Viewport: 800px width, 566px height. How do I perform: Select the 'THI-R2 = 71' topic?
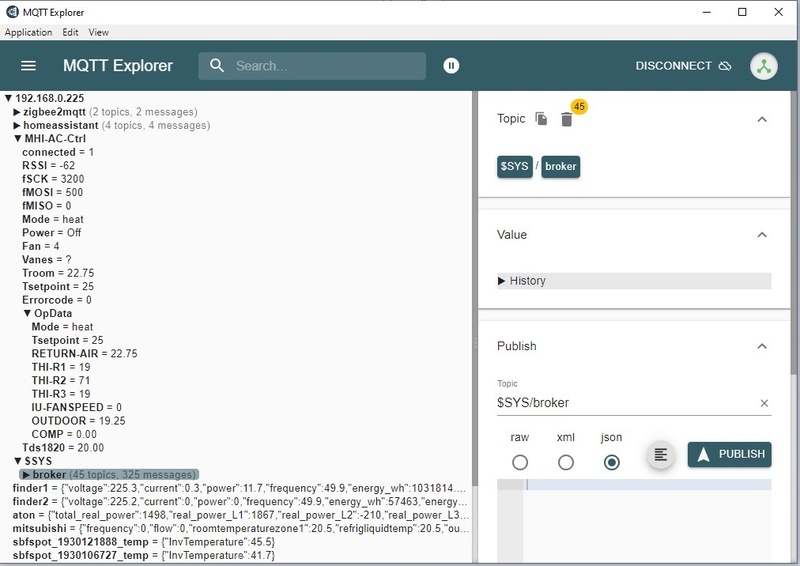[x=61, y=380]
